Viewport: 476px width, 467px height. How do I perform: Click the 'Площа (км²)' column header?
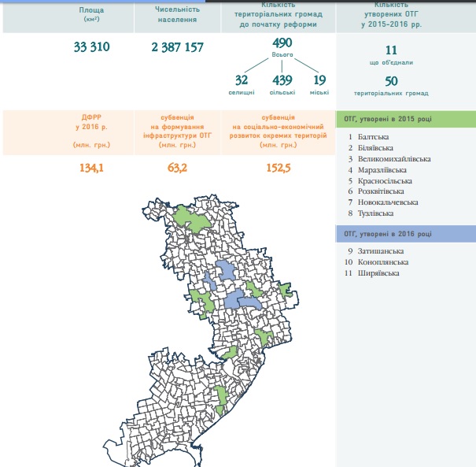pyautogui.click(x=91, y=13)
